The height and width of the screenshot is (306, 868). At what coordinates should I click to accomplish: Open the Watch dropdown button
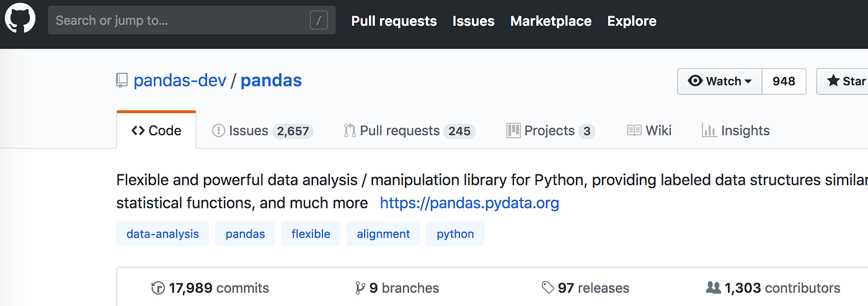[x=720, y=81]
